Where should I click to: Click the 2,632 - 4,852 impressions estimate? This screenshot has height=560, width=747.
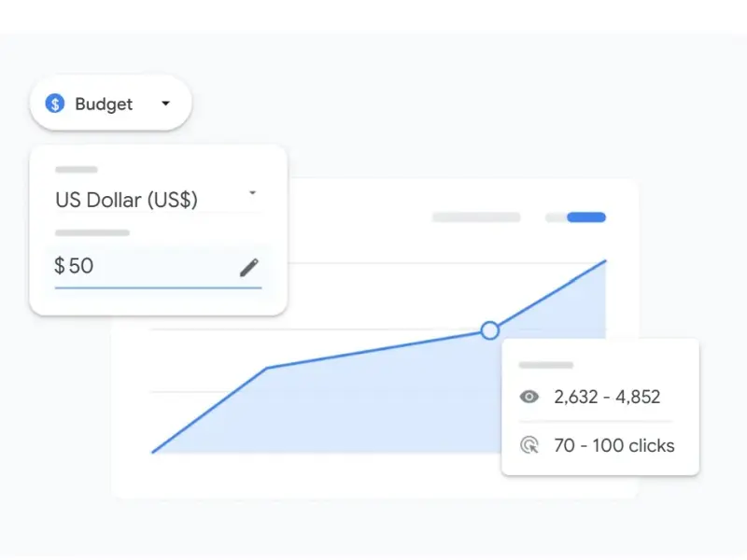[607, 397]
